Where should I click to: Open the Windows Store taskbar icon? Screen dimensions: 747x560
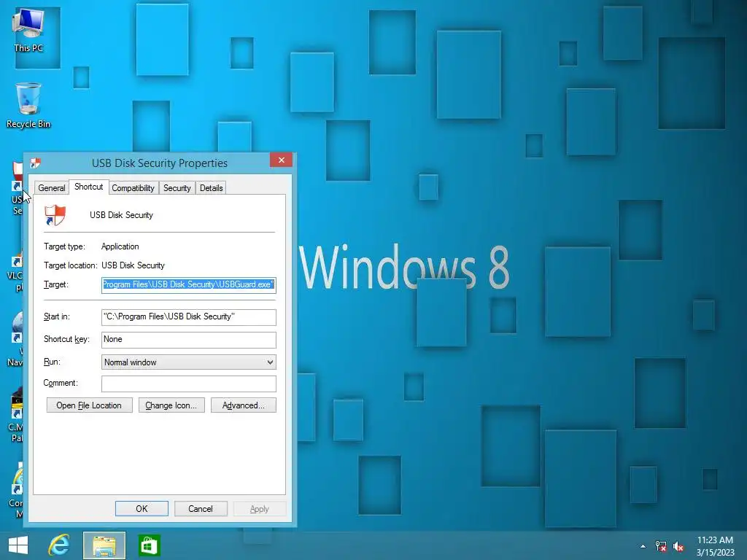[149, 545]
